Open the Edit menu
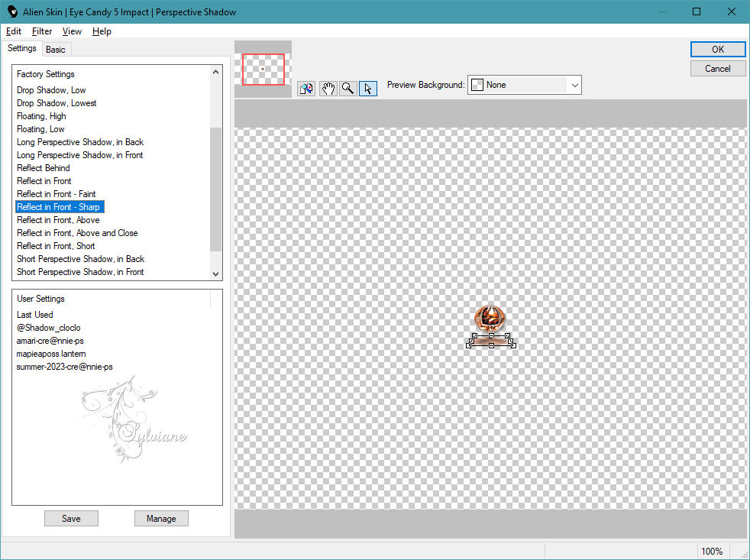750x560 pixels. point(14,31)
